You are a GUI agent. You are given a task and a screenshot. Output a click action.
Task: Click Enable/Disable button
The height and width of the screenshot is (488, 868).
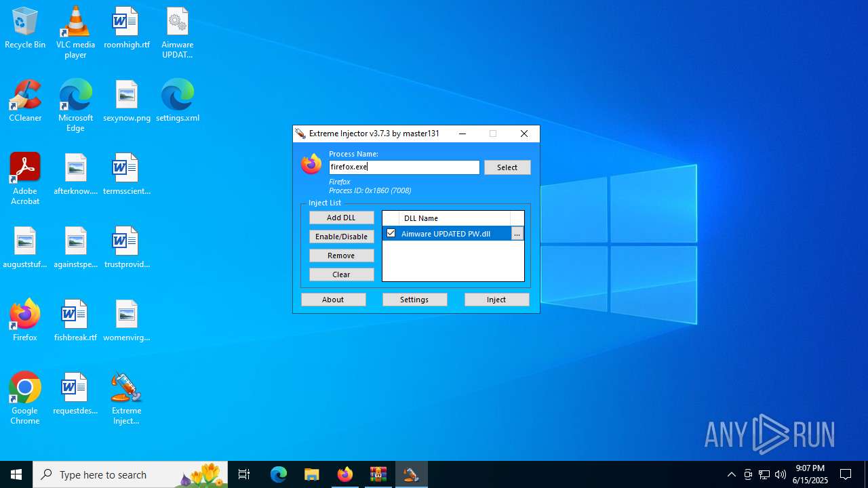point(341,237)
